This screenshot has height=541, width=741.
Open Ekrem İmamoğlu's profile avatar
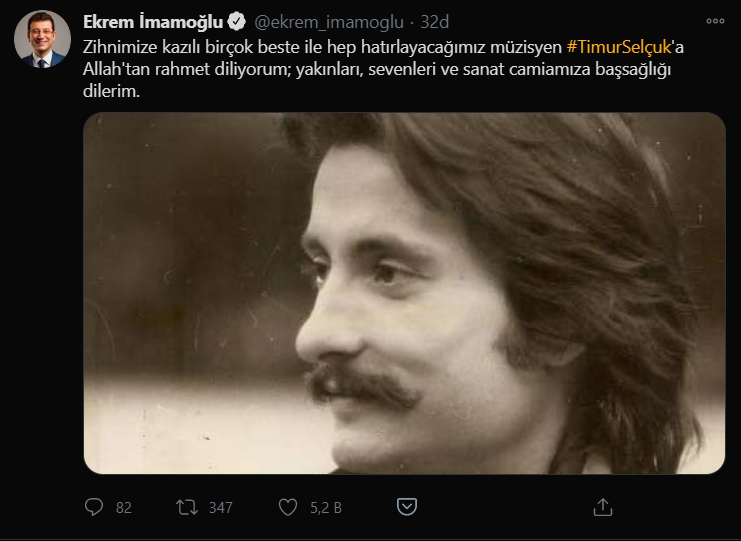pyautogui.click(x=42, y=41)
